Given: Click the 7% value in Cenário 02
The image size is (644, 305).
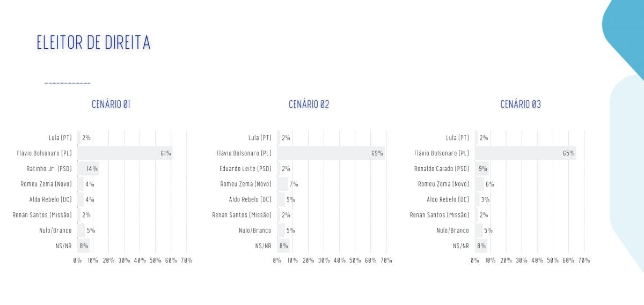Looking at the screenshot, I should pos(294,184).
